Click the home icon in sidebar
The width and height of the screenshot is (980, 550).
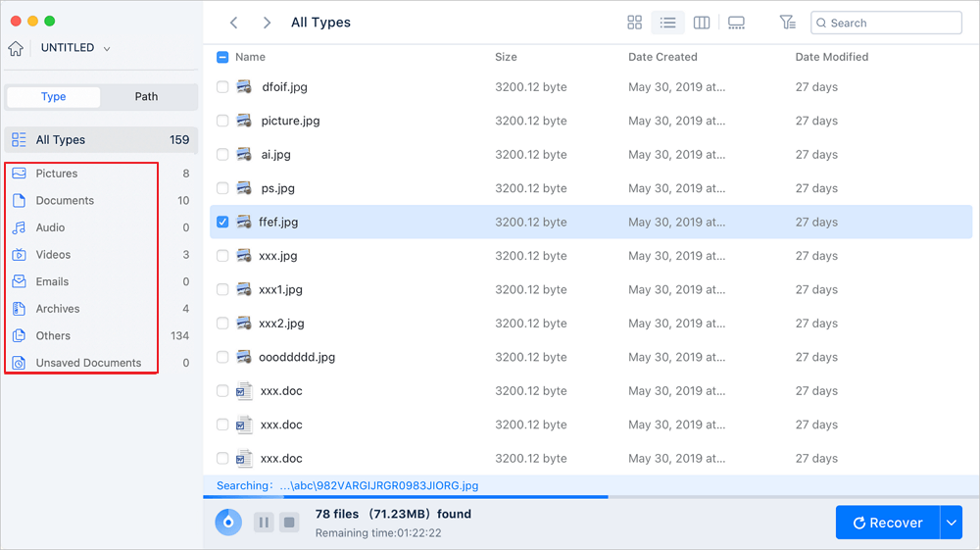(x=16, y=48)
